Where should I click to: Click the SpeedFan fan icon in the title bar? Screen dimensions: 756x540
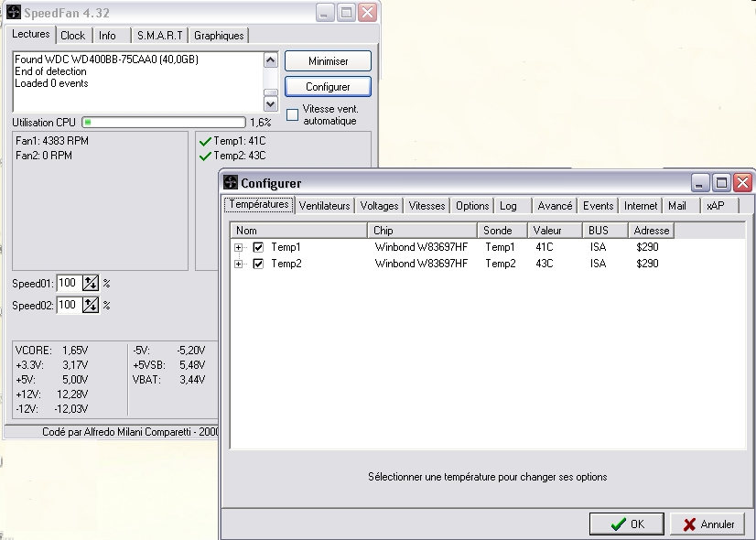(x=14, y=12)
